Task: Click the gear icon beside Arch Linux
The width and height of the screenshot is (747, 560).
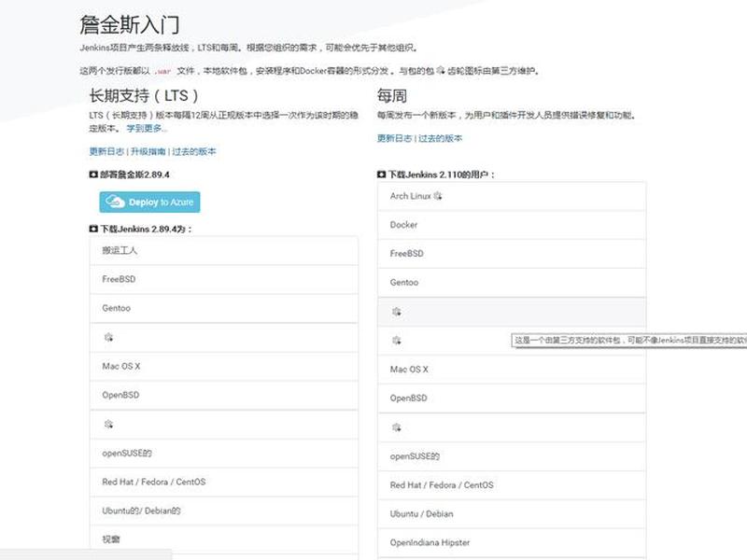Action: (438, 196)
